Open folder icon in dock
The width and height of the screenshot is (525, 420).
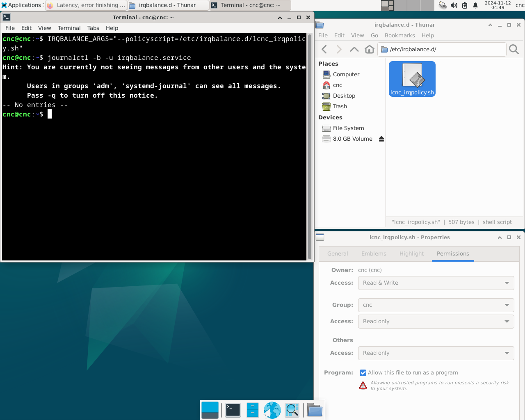[x=315, y=410]
